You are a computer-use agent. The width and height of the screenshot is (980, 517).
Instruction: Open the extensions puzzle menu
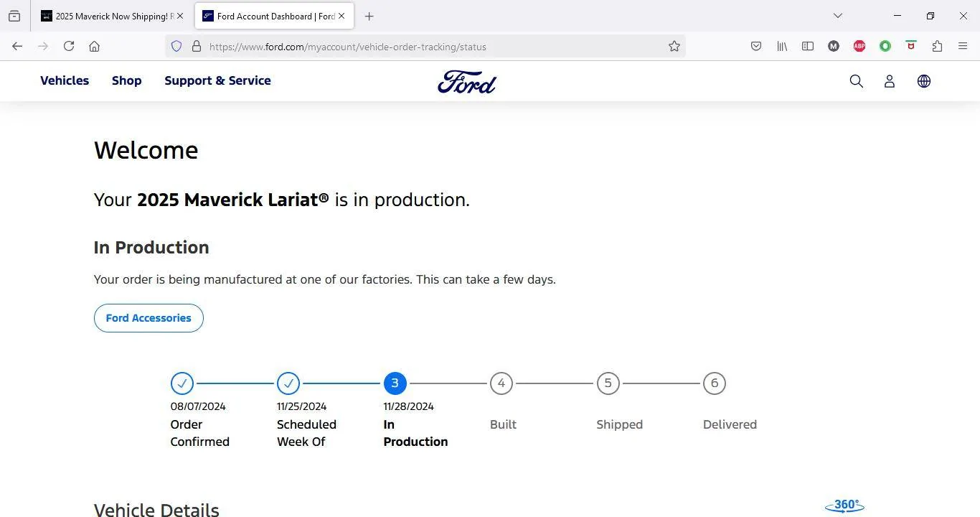937,46
